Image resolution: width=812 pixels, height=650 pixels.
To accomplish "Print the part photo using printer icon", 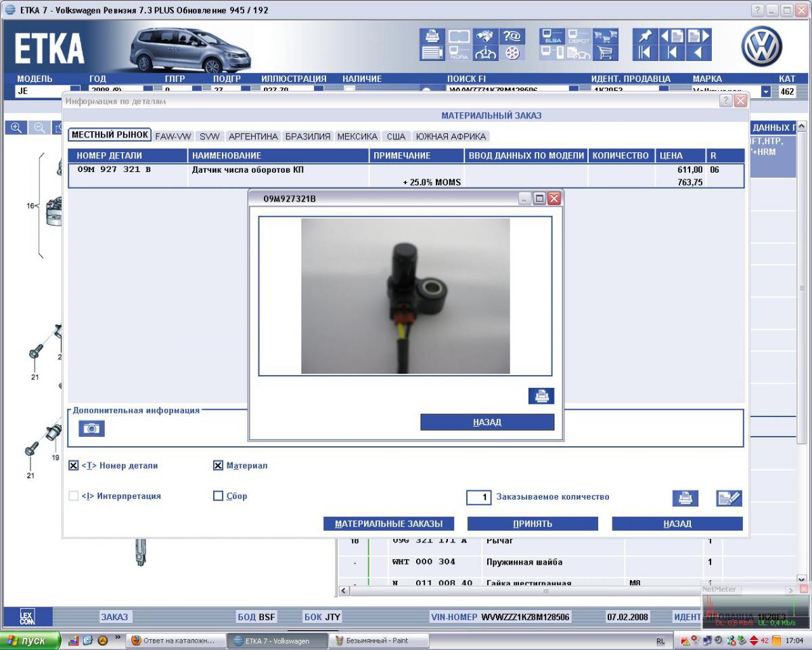I will point(541,396).
